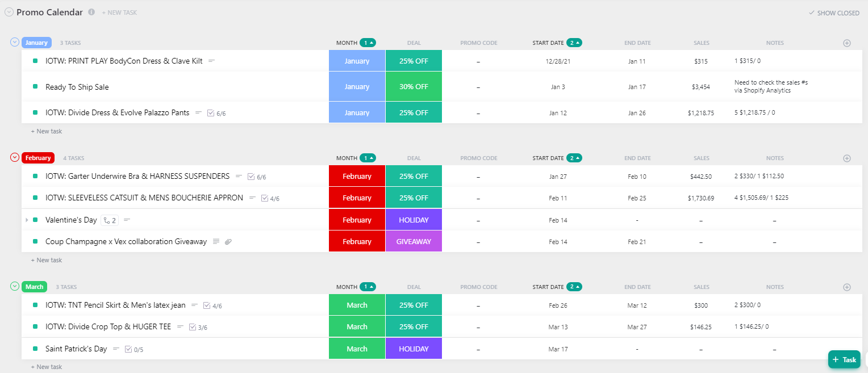Viewport: 868px width, 373px height.
Task: Click the floating + Task button
Action: tap(844, 359)
